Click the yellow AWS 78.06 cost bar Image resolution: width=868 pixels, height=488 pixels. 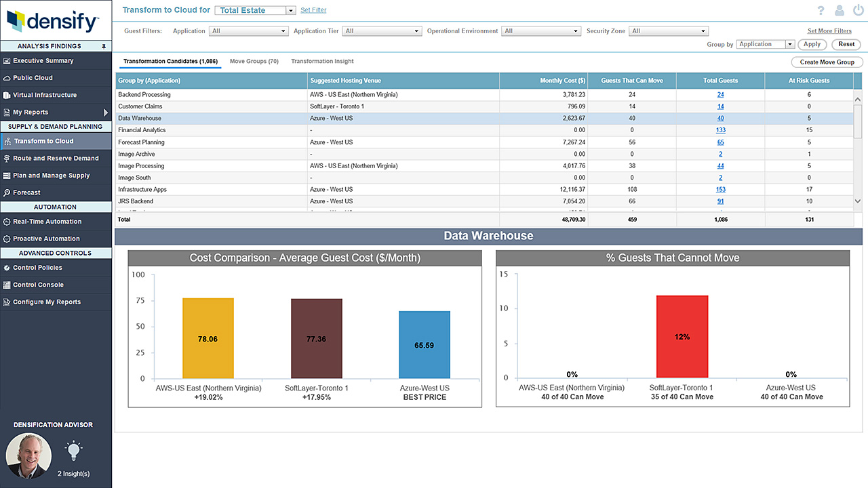pos(208,338)
